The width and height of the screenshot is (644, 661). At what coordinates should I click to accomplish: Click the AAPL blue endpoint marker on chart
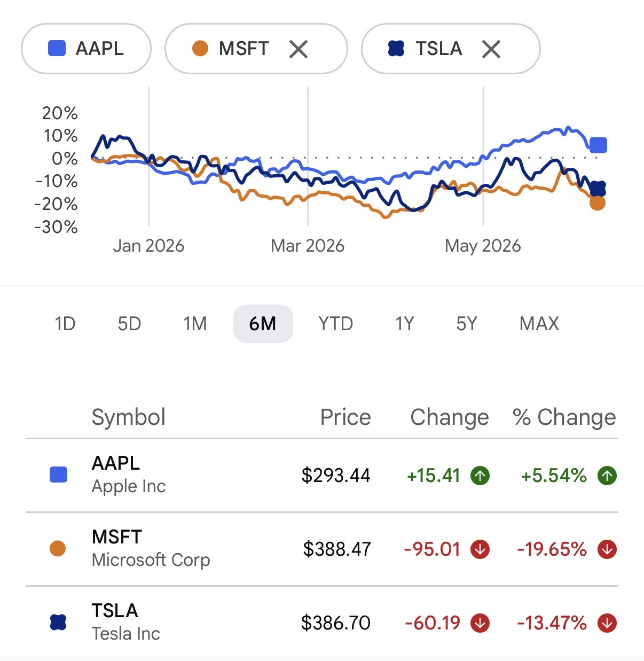pyautogui.click(x=598, y=145)
